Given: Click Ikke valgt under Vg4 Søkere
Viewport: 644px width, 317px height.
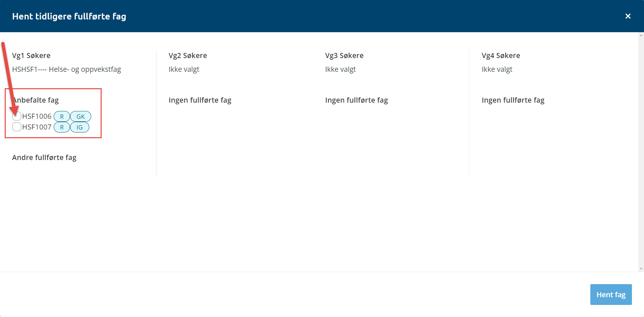Looking at the screenshot, I should 497,69.
